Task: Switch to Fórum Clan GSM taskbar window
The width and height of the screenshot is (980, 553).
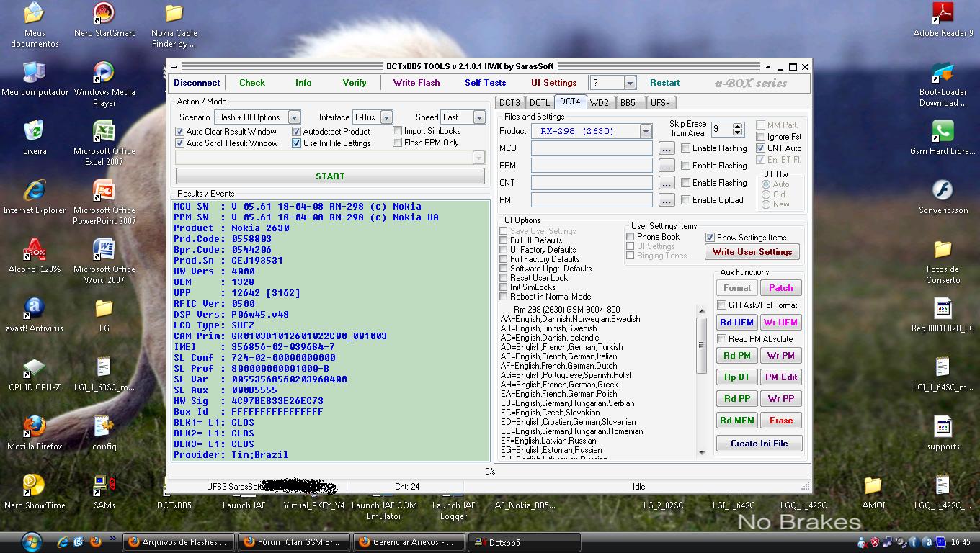Action: 293,542
